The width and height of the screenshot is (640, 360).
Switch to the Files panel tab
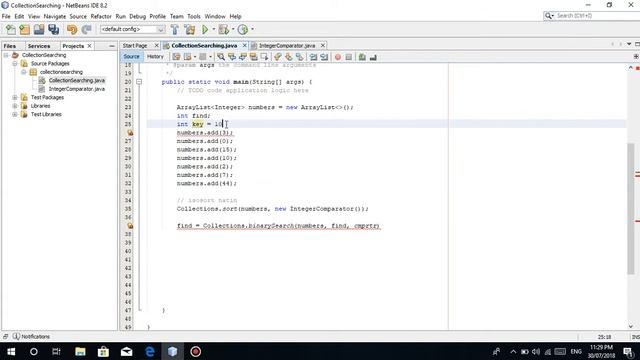pyautogui.click(x=10, y=46)
